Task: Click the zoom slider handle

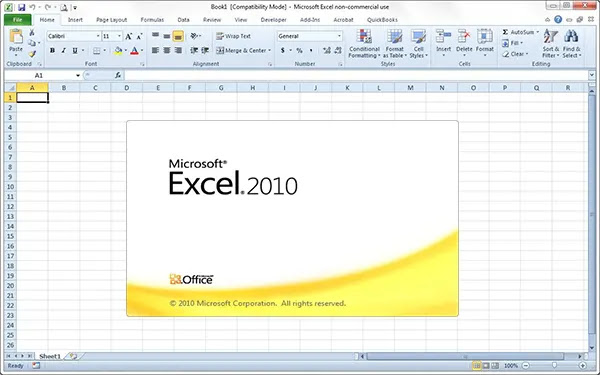Action: click(x=554, y=366)
